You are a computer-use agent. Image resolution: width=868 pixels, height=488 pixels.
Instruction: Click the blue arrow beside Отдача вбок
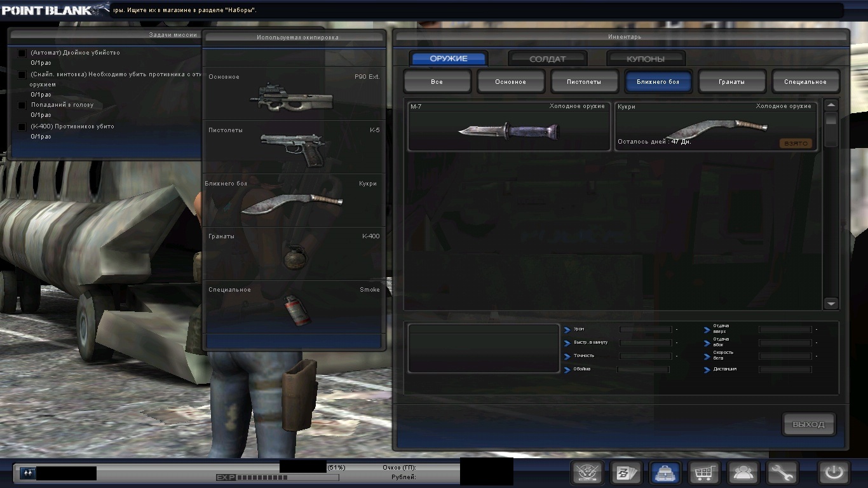pos(707,343)
